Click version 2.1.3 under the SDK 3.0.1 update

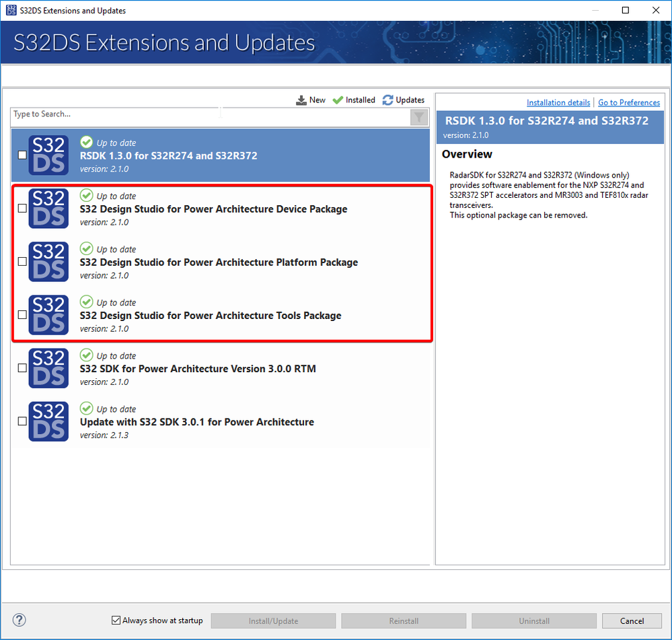(104, 435)
